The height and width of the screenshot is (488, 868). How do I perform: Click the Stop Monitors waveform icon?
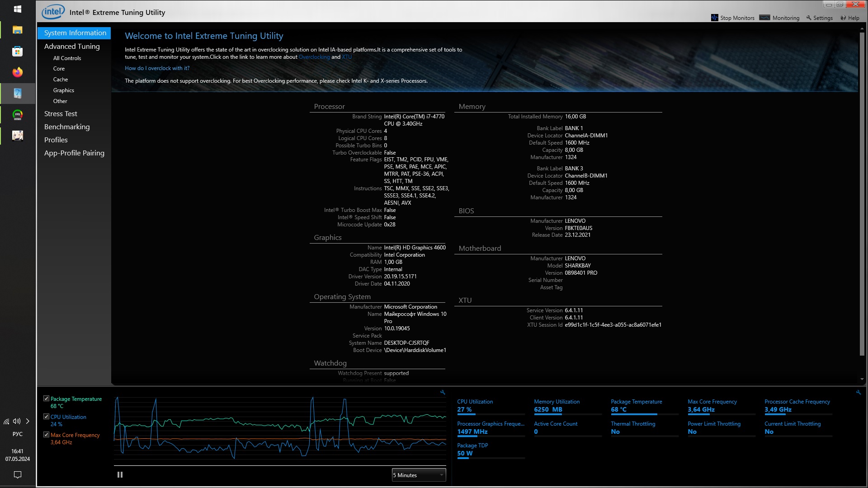pos(714,18)
